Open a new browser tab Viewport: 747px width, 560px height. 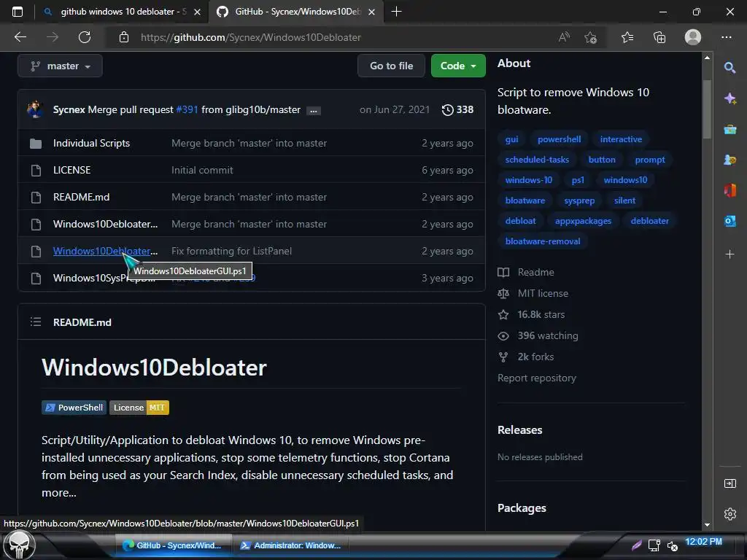tap(396, 12)
